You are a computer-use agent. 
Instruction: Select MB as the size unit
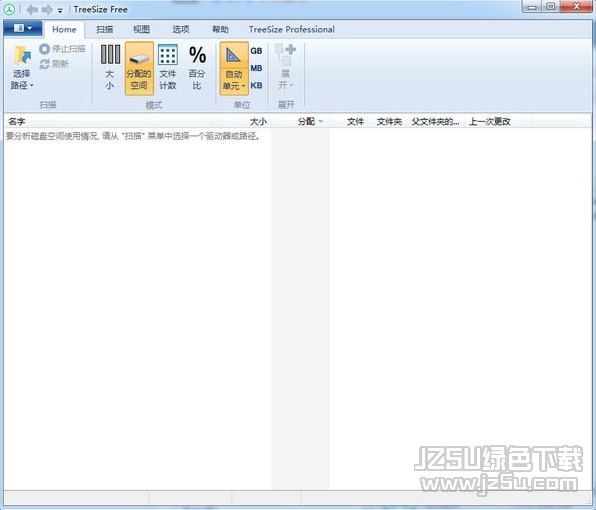pos(256,68)
